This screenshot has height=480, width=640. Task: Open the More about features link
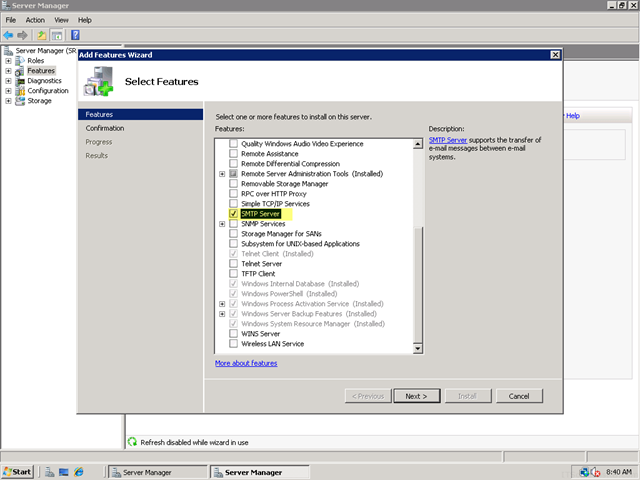[246, 363]
